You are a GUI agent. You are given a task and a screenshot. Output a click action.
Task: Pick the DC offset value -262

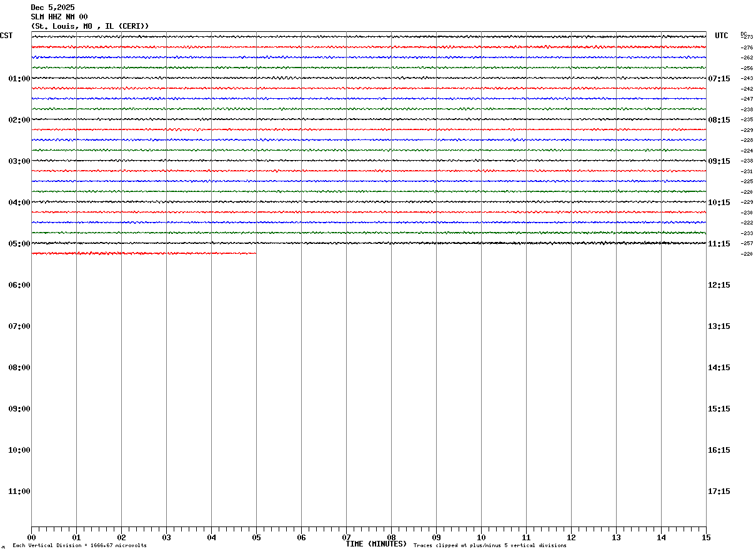pyautogui.click(x=747, y=58)
